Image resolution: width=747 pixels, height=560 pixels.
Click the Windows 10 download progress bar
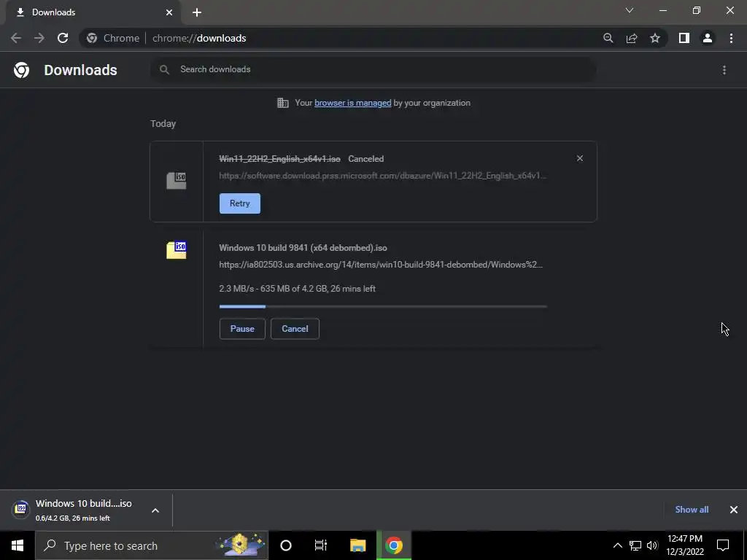383,307
